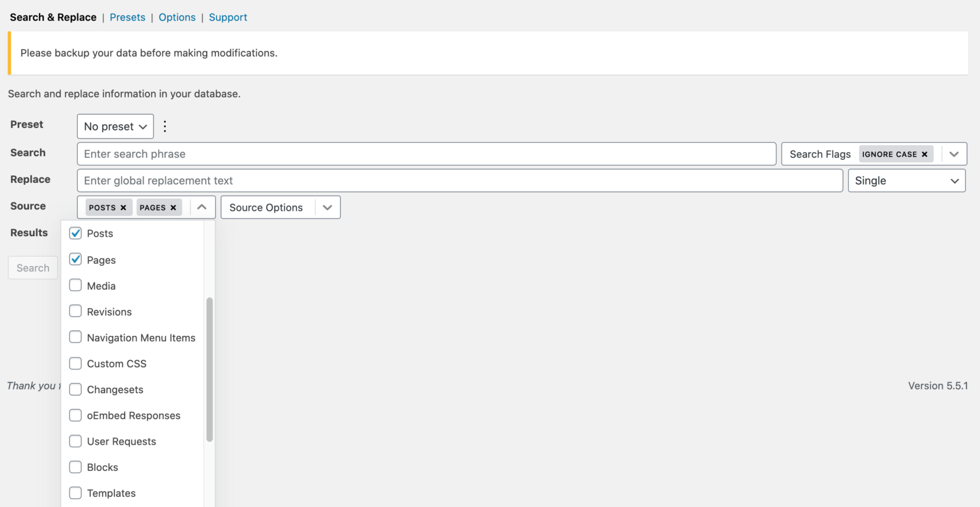This screenshot has height=507, width=980.
Task: Select the Blocks checkbox
Action: [76, 467]
